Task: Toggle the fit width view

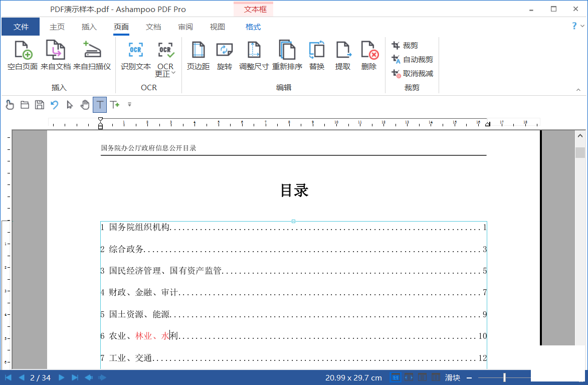Action: (409, 377)
